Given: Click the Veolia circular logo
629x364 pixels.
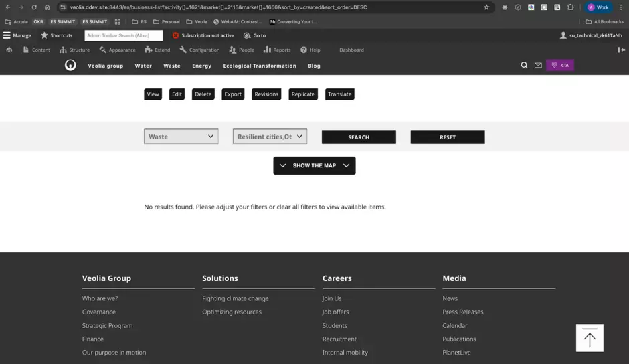Looking at the screenshot, I should (x=70, y=65).
